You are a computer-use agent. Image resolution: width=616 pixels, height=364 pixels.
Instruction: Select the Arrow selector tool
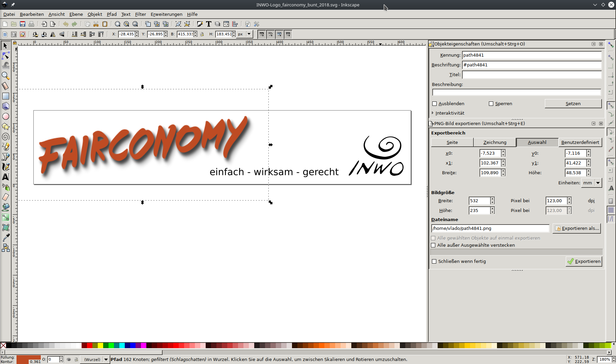tap(6, 45)
